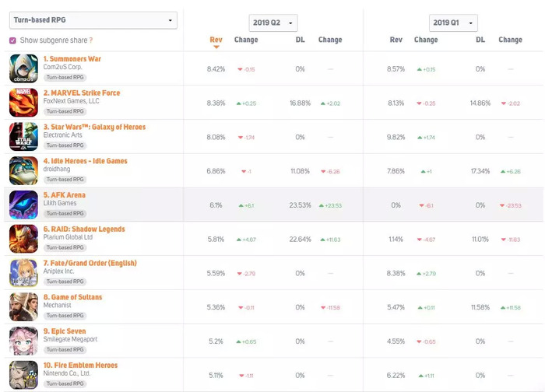The width and height of the screenshot is (545, 392).
Task: Open the Fate/Grand Order app icon
Action: click(x=23, y=272)
